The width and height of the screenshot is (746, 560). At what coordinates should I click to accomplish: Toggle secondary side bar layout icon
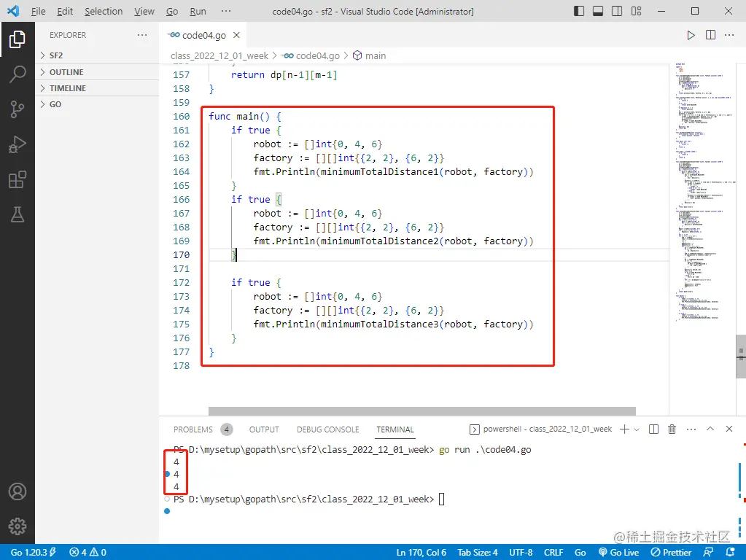click(617, 11)
